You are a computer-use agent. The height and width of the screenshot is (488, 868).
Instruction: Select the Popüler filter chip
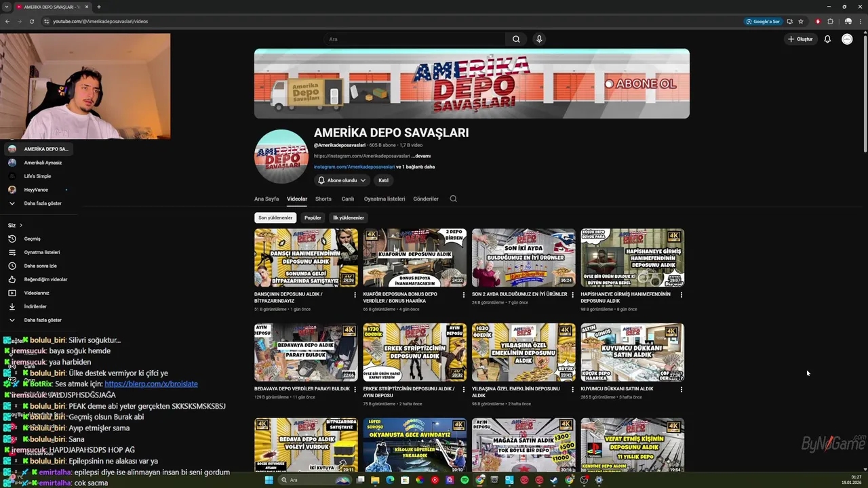pos(313,218)
